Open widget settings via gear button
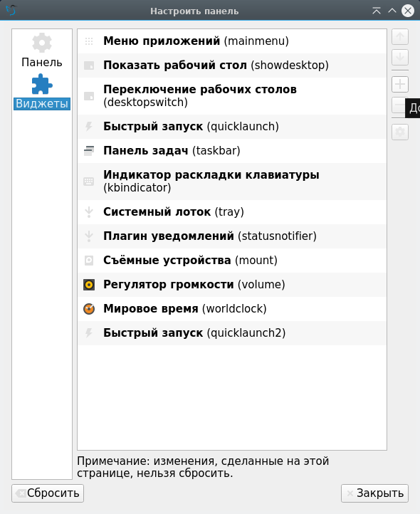The height and width of the screenshot is (514, 420). coord(399,132)
